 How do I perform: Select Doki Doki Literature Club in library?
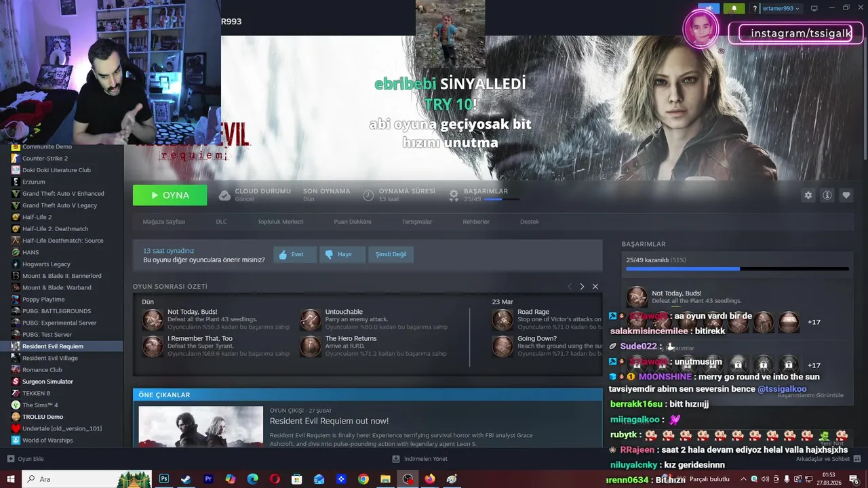[56, 170]
